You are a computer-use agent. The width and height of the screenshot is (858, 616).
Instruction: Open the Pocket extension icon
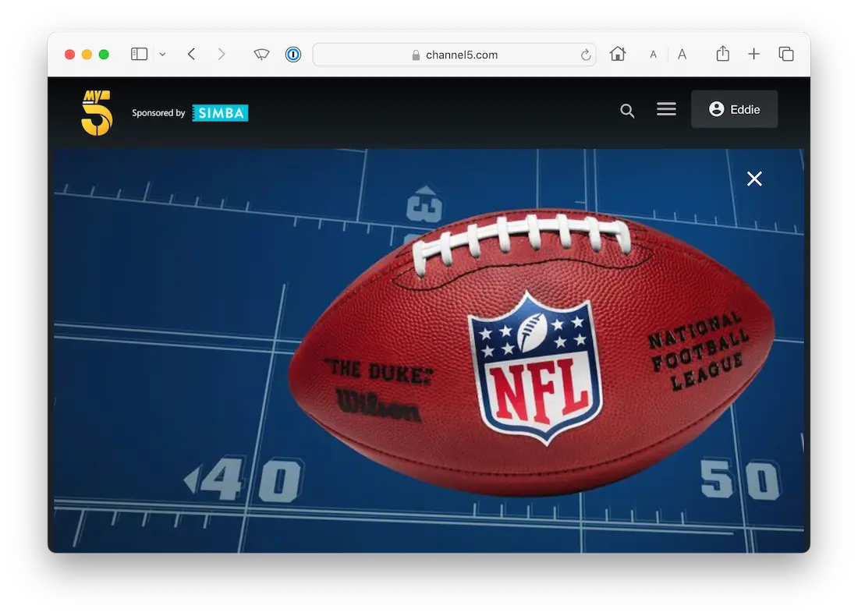click(x=261, y=54)
